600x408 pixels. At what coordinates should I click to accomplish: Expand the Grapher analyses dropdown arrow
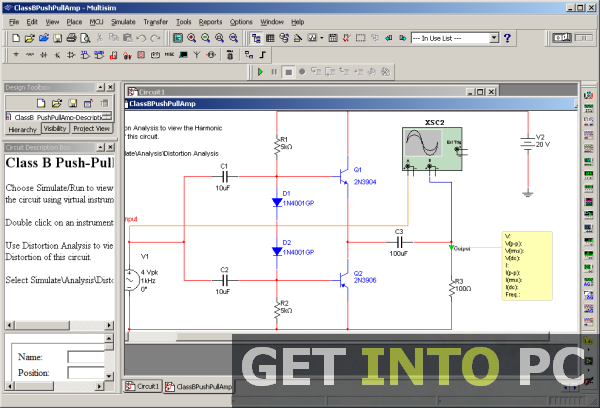pos(321,38)
